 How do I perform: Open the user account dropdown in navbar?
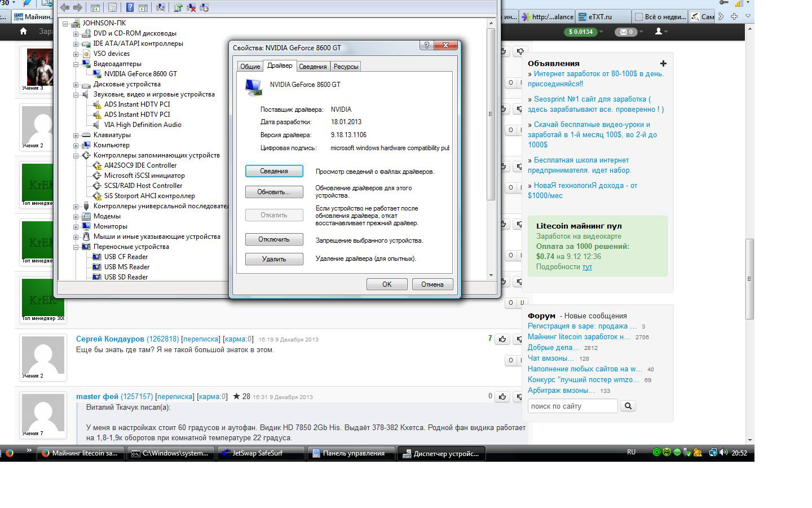coord(661,32)
